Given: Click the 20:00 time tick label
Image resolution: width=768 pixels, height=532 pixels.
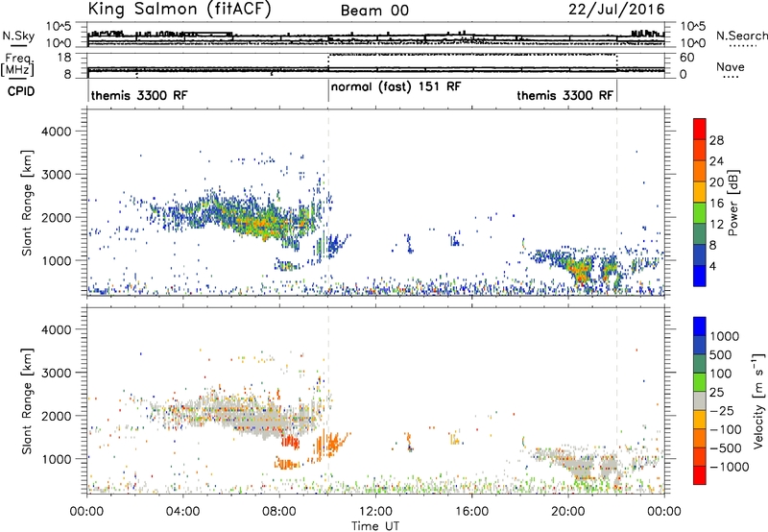Looking at the screenshot, I should 568,512.
